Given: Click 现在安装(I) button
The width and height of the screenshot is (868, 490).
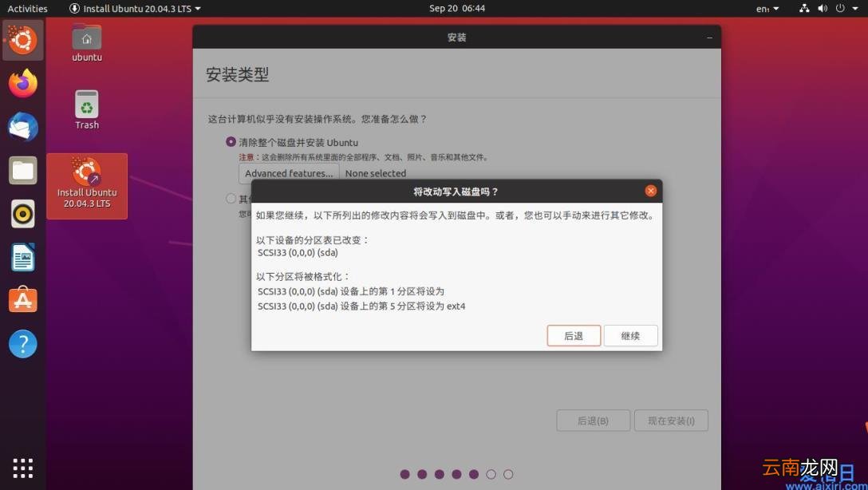Looking at the screenshot, I should tap(671, 421).
